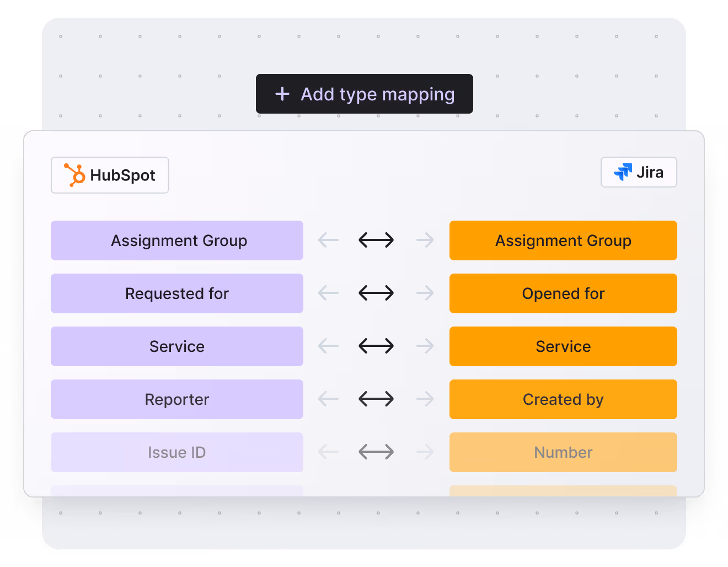Select the HubSpot Service field
Screen dimensions: 728x567
tap(177, 346)
